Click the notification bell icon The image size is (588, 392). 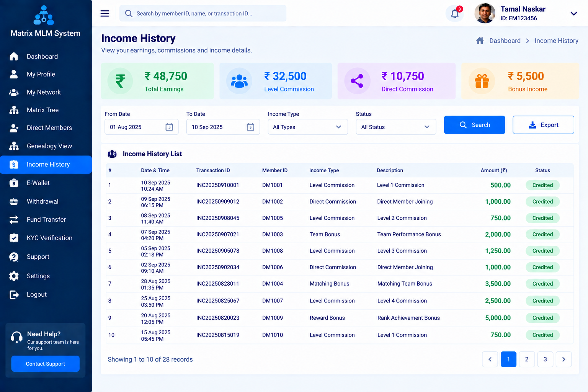click(x=455, y=14)
